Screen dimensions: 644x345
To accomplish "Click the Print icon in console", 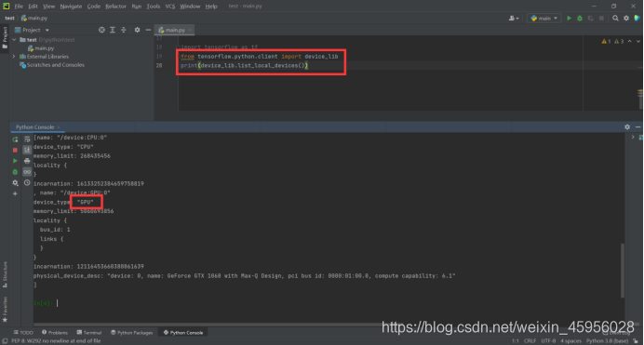I will [x=27, y=161].
